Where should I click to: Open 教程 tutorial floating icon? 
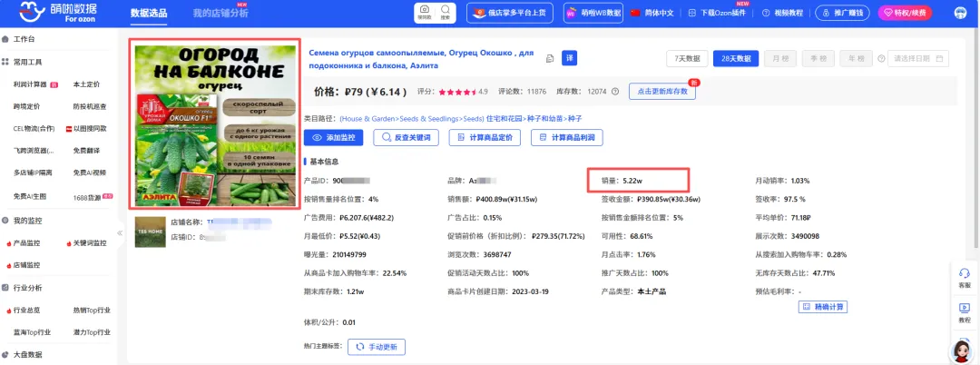click(x=965, y=312)
